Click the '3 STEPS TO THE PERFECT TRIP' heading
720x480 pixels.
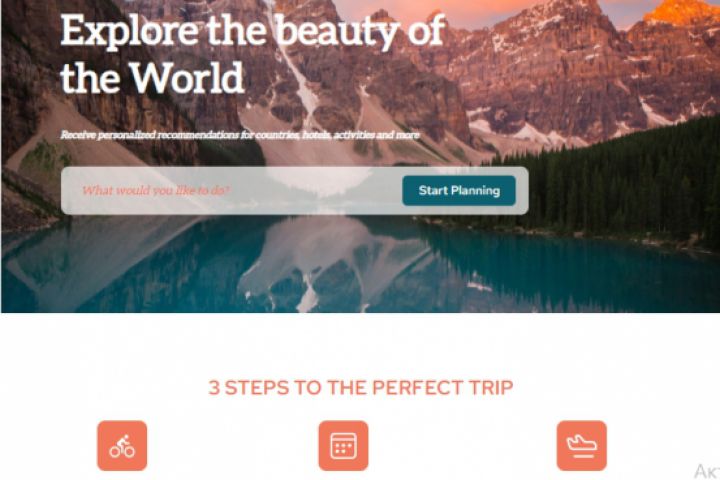pyautogui.click(x=360, y=388)
